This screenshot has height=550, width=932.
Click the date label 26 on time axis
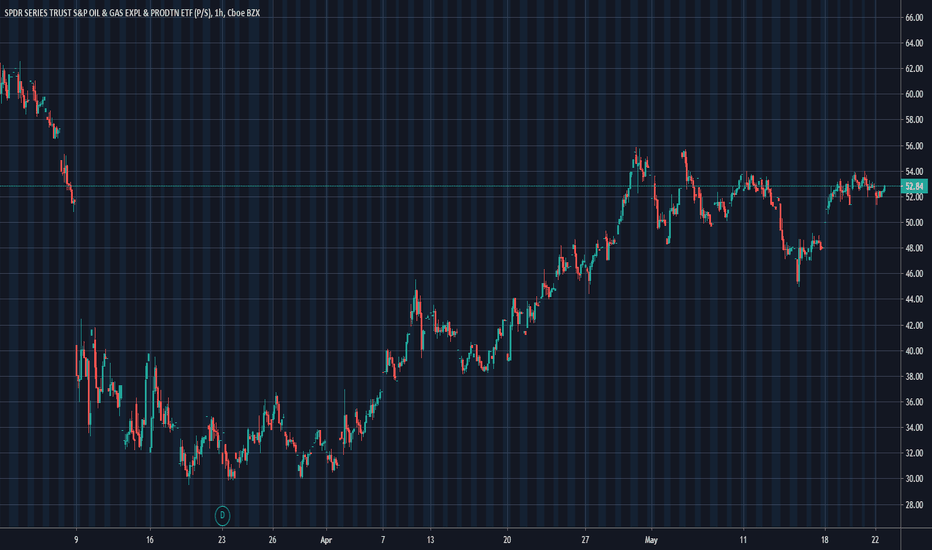272,540
